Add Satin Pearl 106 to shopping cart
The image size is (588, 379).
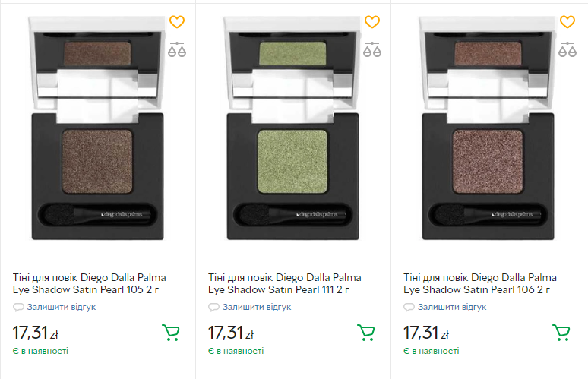(x=561, y=333)
